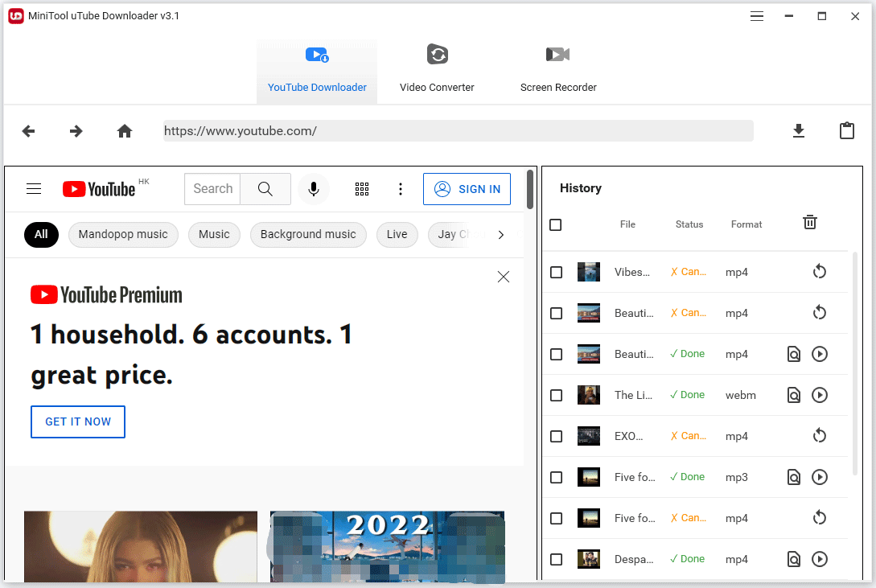Click the download arrow icon
The width and height of the screenshot is (876, 588).
pos(798,130)
